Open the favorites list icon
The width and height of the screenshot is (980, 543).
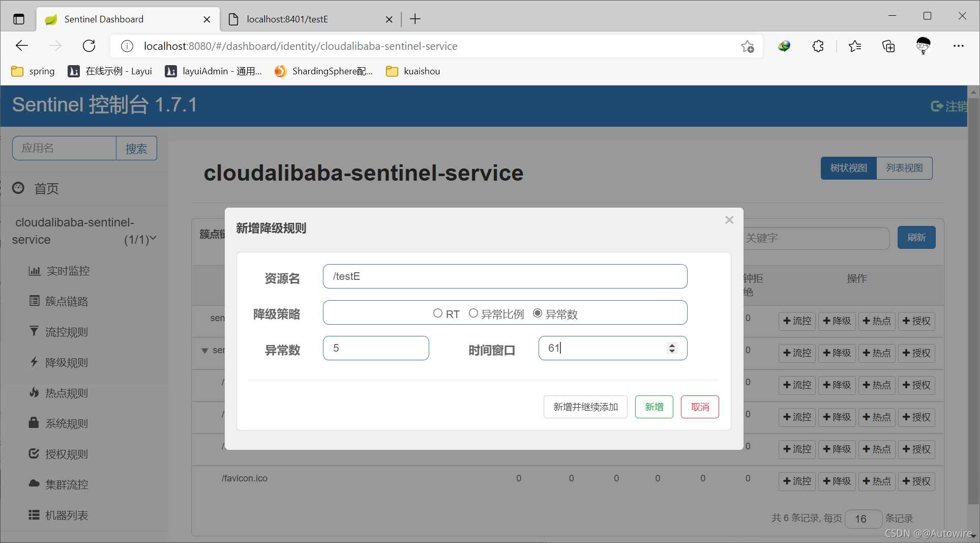click(x=855, y=46)
